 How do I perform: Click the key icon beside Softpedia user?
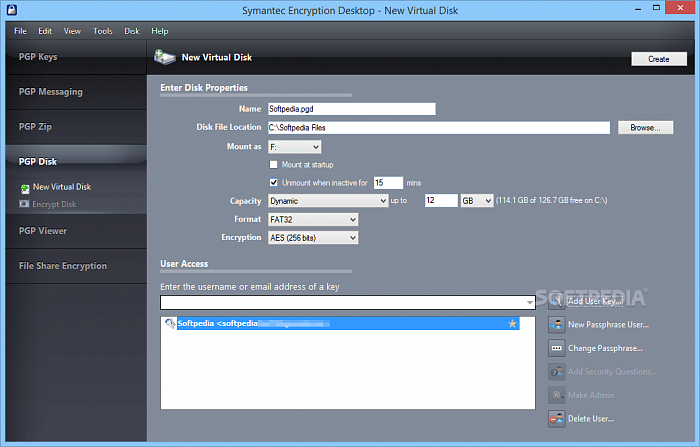[x=170, y=324]
